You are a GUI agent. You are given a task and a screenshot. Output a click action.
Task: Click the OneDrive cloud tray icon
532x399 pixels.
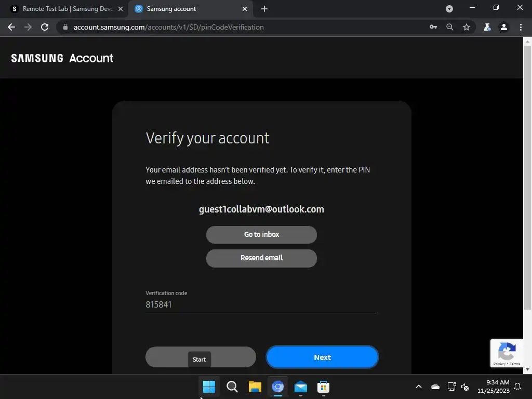pos(435,387)
